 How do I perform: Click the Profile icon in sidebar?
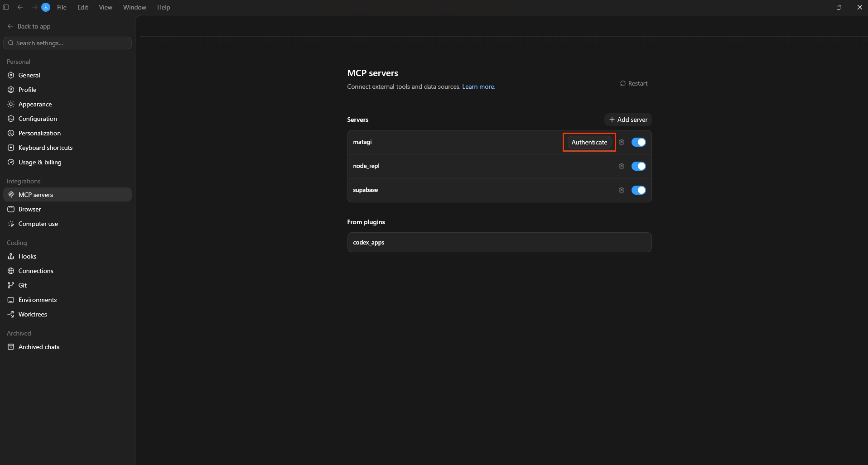[x=11, y=90]
